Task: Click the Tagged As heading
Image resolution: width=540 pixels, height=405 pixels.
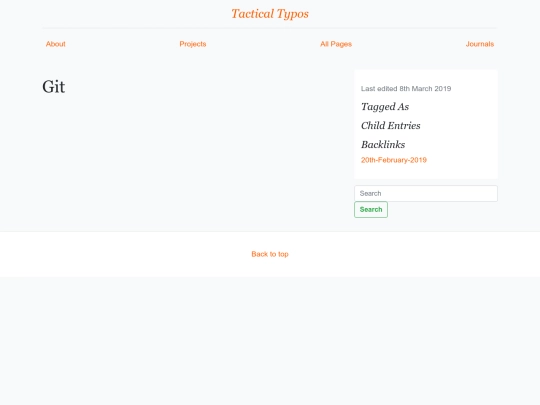Action: 385,107
